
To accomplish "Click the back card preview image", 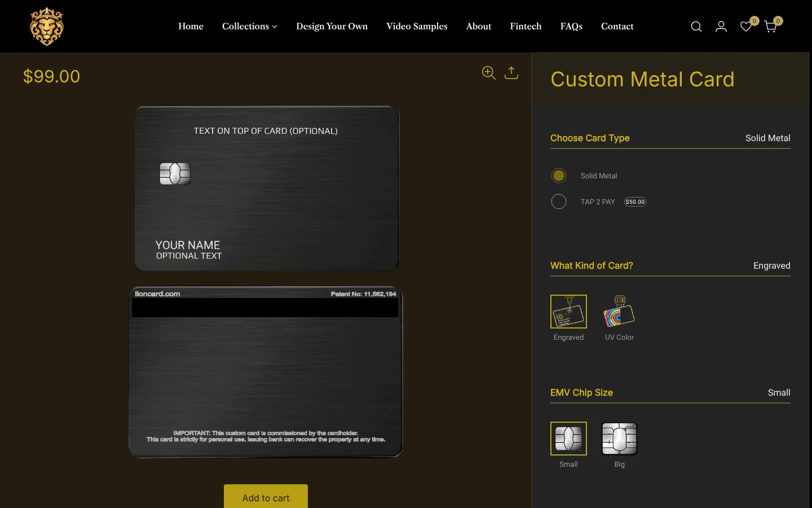I will (266, 372).
